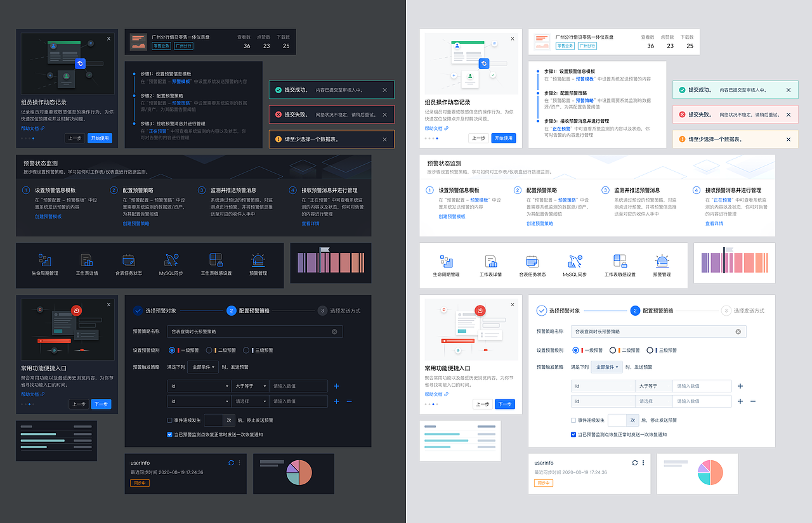
Task: Open 合表任务状态 icon in dark theme
Action: pos(129,260)
